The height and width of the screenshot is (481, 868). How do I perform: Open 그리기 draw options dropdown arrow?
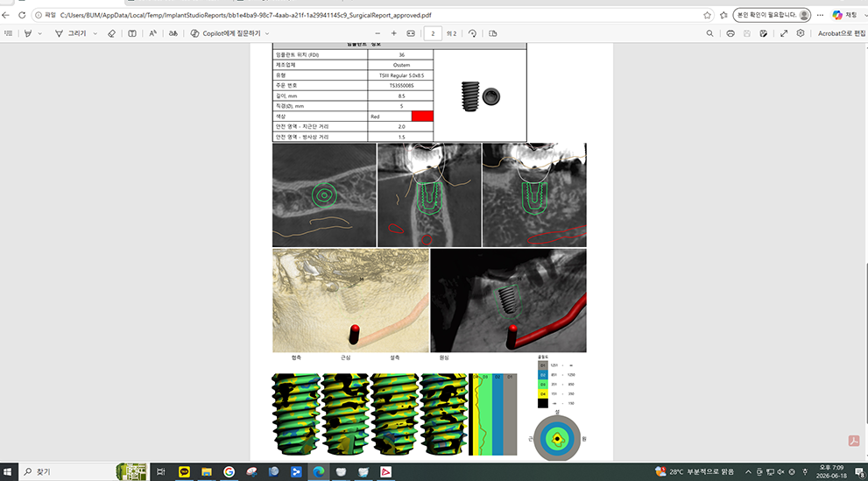[x=95, y=34]
